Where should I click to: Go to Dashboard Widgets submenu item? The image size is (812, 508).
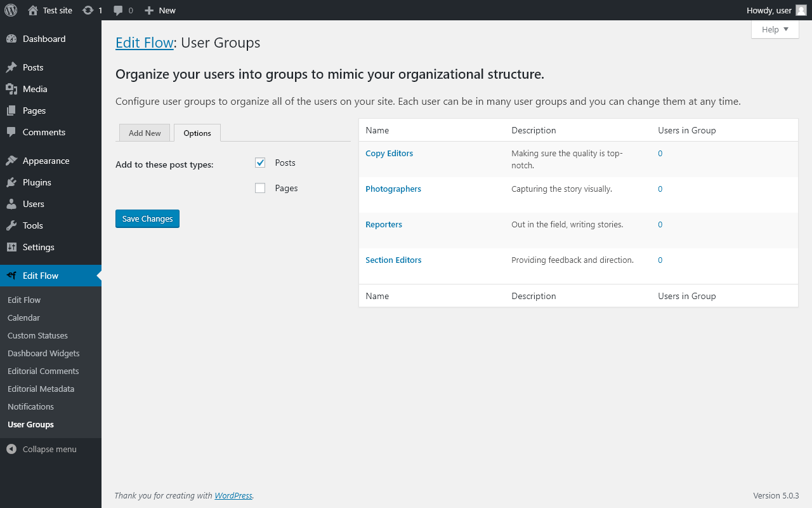tap(44, 353)
